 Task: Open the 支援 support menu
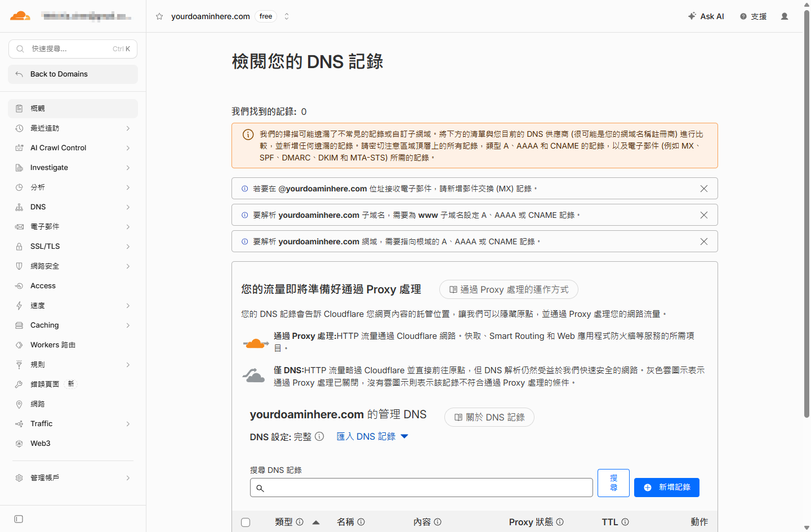pyautogui.click(x=754, y=16)
